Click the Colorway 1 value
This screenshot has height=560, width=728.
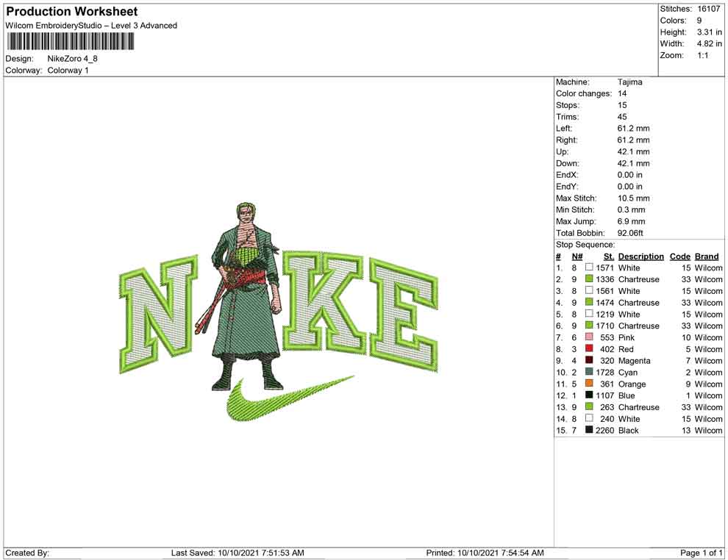68,71
